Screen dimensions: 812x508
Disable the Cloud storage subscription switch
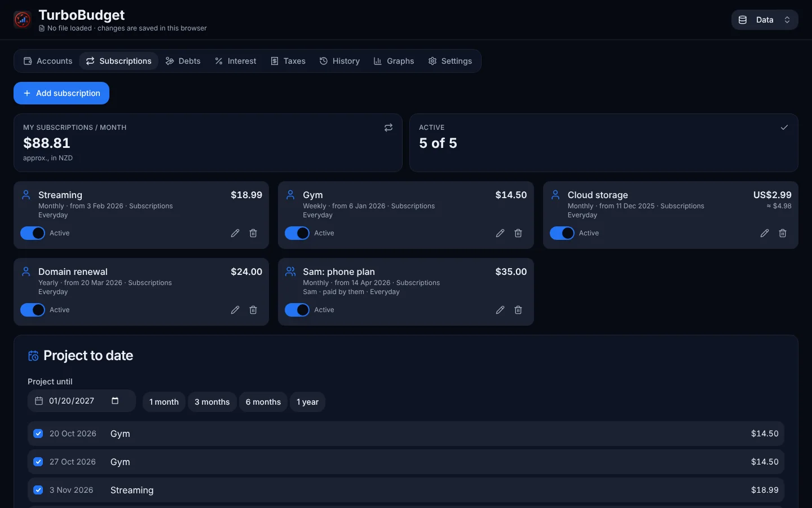click(x=562, y=233)
